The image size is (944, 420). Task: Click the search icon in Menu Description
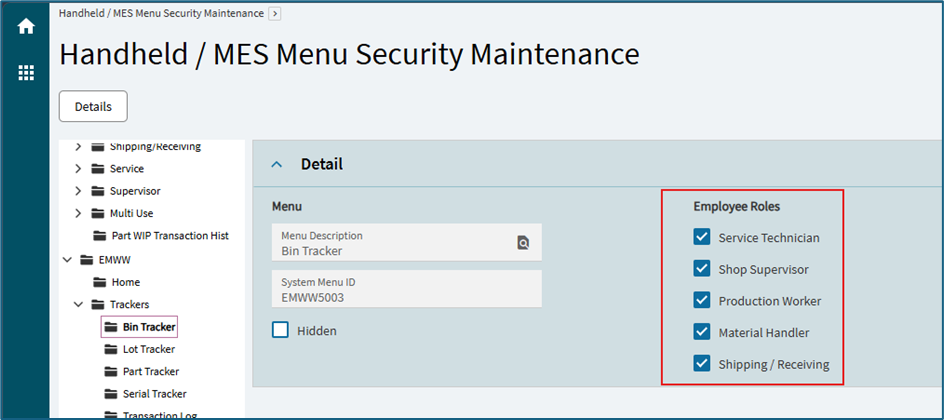[522, 242]
